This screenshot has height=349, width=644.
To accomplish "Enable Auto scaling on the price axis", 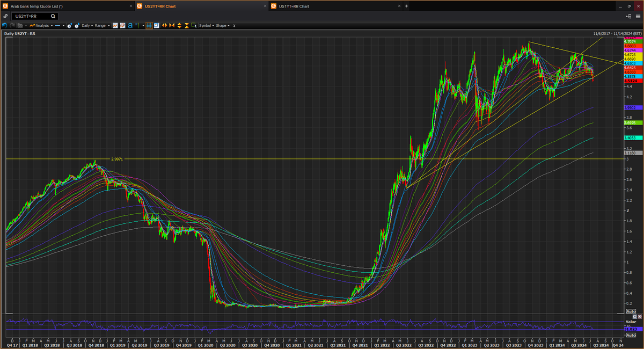I will [x=631, y=311].
